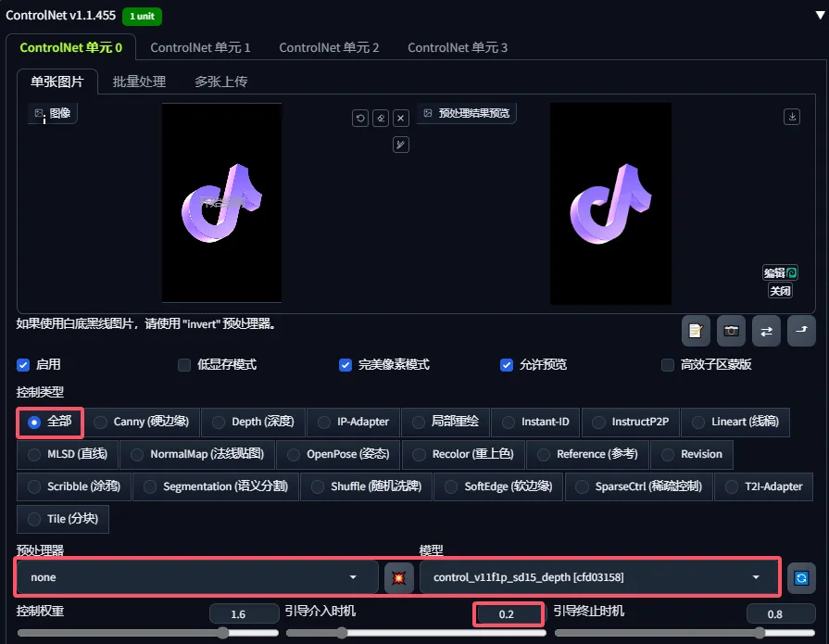Toggle the 启用 checkbox
Screen dimensions: 829x644
tap(23, 365)
